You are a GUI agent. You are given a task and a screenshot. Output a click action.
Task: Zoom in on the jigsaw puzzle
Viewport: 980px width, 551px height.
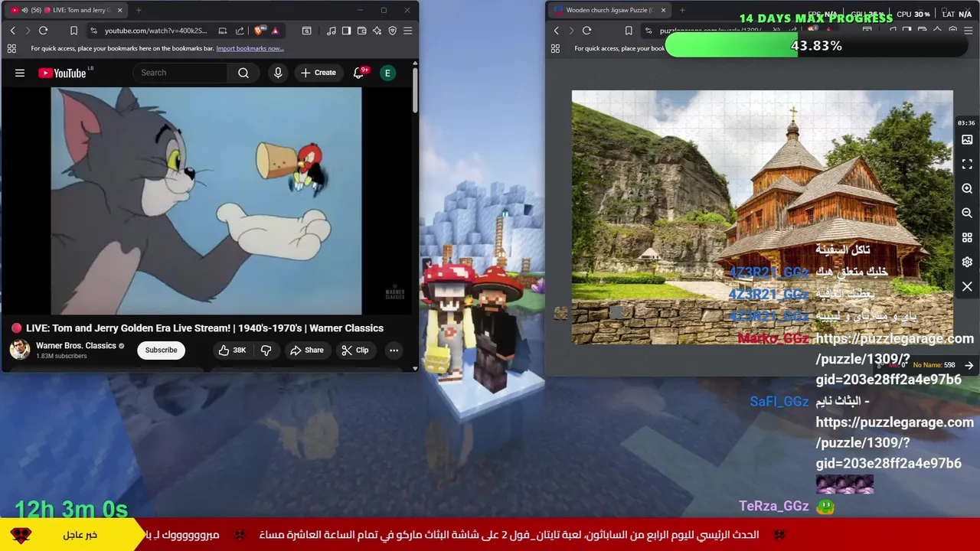tap(967, 188)
